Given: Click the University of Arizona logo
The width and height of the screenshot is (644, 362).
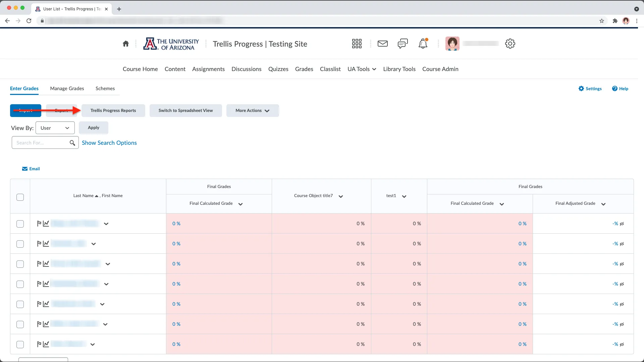Looking at the screenshot, I should click(x=171, y=44).
